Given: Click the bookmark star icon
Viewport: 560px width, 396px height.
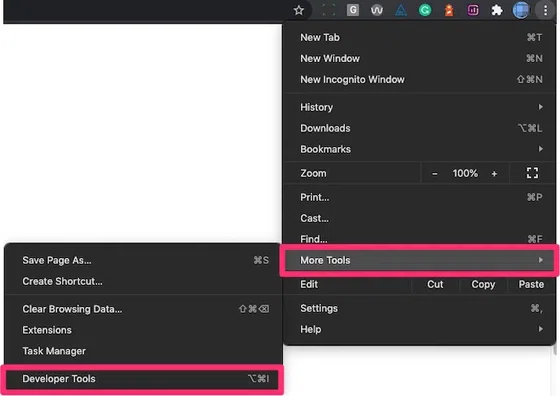Looking at the screenshot, I should pos(299,10).
